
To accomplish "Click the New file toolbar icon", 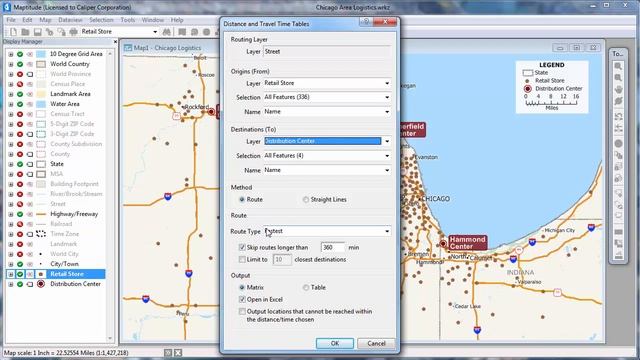I will (13, 31).
